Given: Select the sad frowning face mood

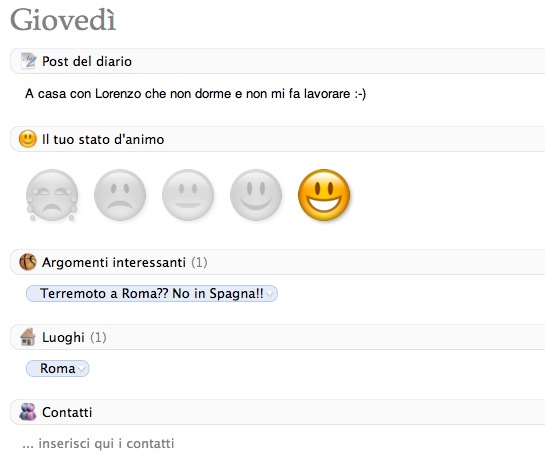Looking at the screenshot, I should pos(120,195).
